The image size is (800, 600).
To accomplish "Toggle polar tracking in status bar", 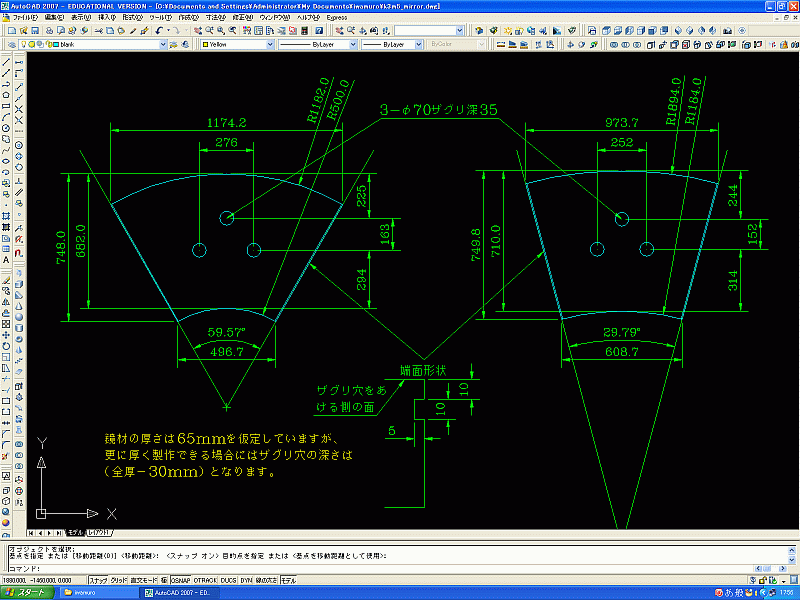I will (164, 580).
